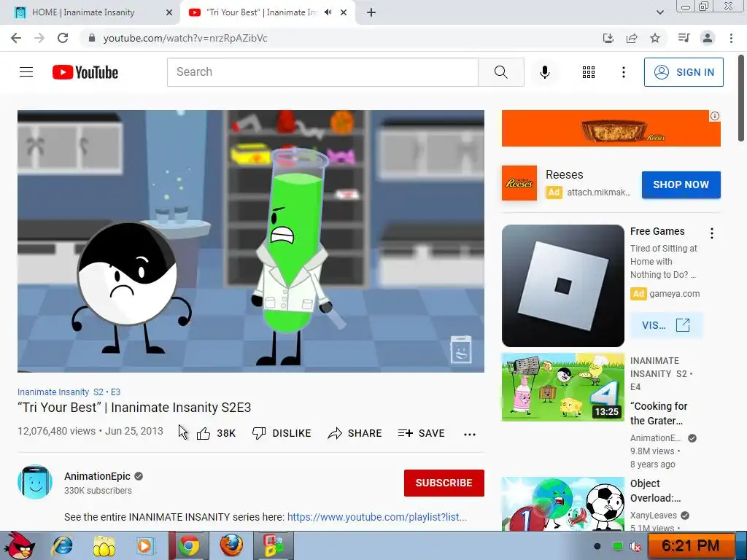Viewport: 747px width, 560px height.
Task: Click the VIS... visit site button
Action: (666, 325)
